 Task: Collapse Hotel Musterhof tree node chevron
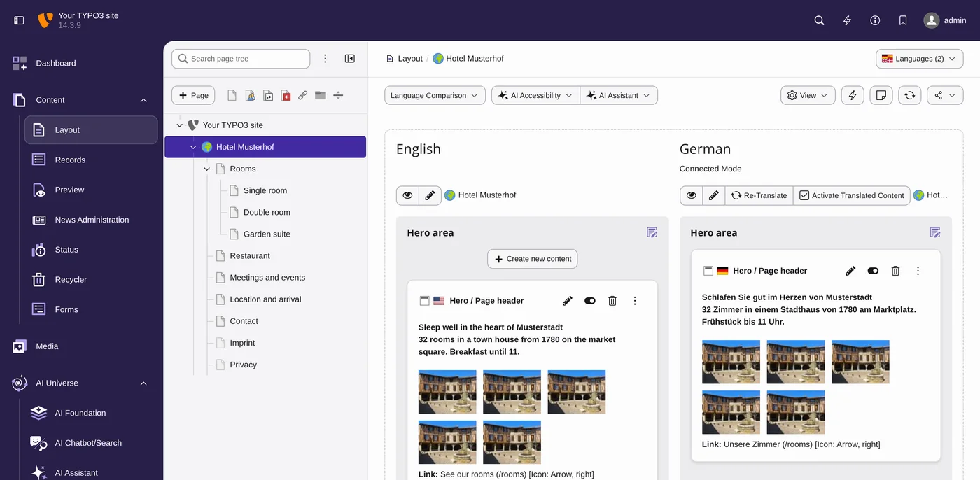pyautogui.click(x=193, y=147)
